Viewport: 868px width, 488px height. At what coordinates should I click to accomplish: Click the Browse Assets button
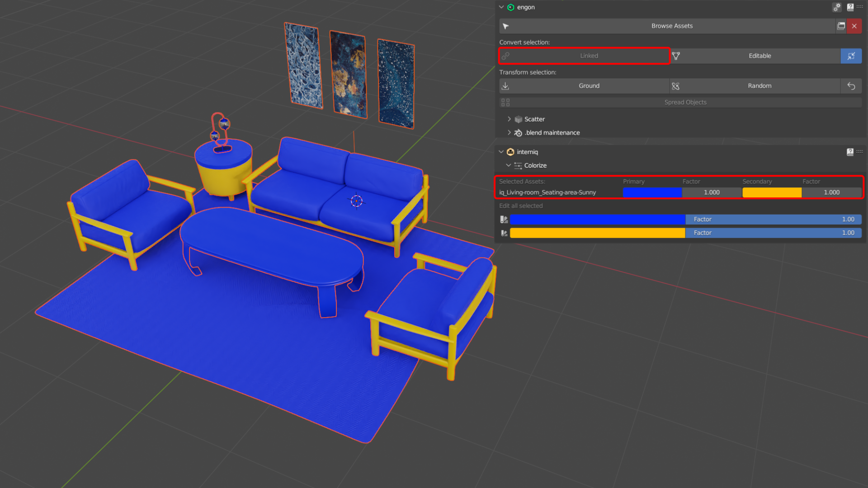tap(672, 26)
